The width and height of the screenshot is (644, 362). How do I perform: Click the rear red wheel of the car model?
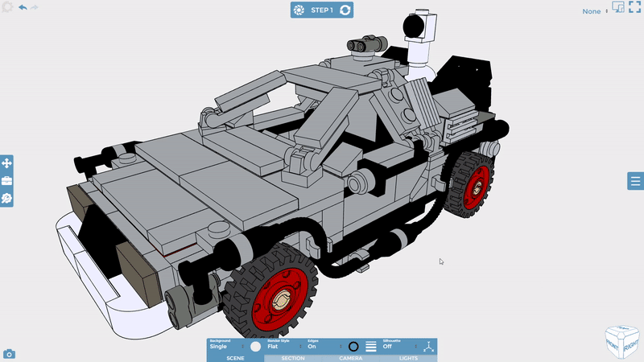tap(477, 187)
